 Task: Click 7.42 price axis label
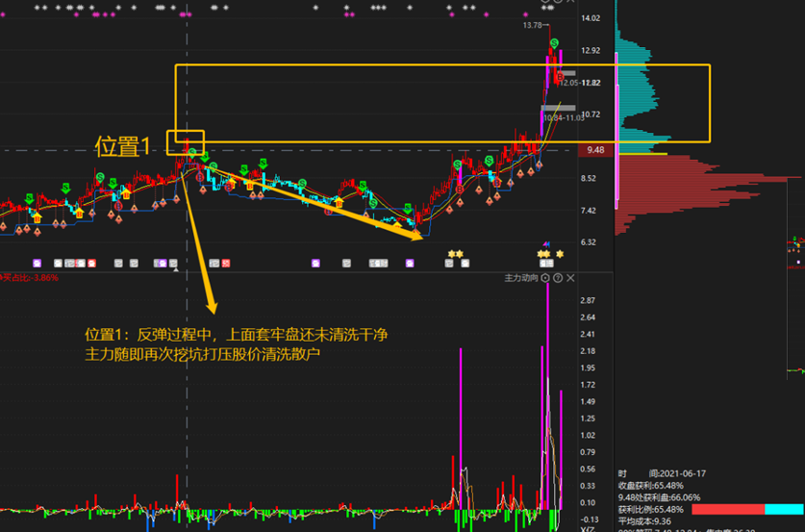(x=589, y=211)
